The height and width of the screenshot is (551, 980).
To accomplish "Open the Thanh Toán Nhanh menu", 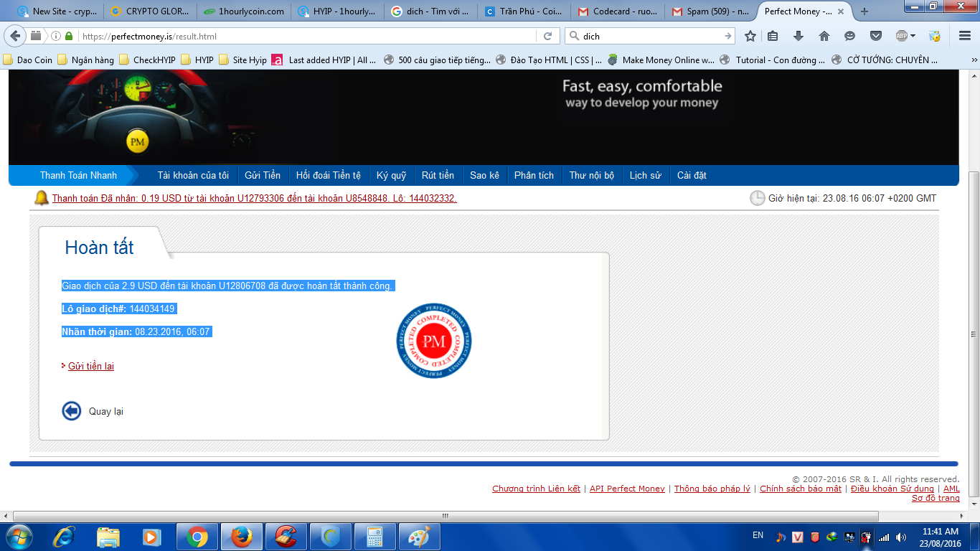I will point(78,175).
